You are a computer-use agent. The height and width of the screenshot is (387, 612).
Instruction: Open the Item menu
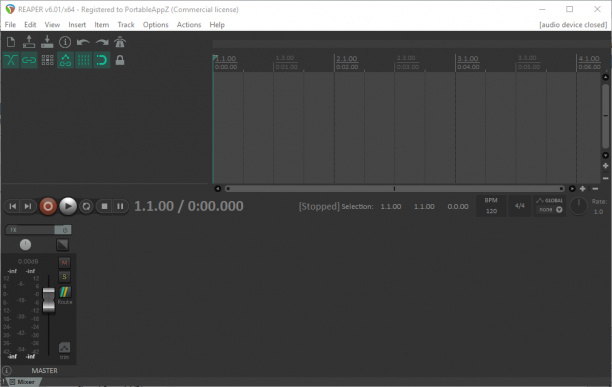coord(101,25)
